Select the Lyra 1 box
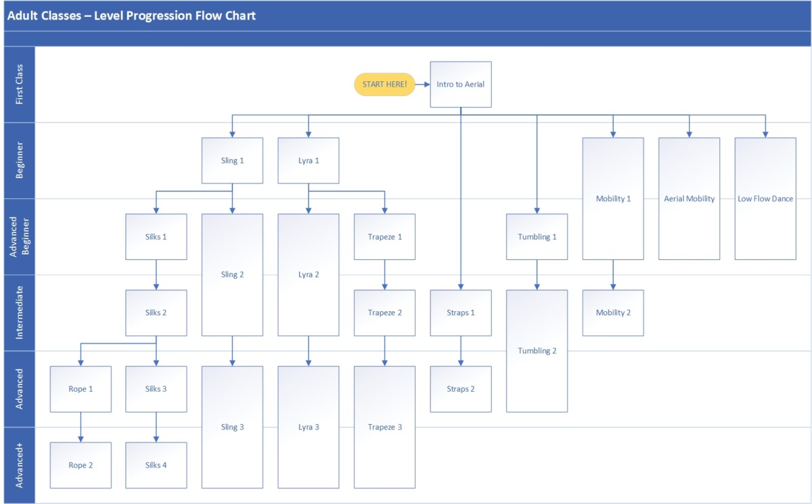This screenshot has width=812, height=504. (x=309, y=160)
